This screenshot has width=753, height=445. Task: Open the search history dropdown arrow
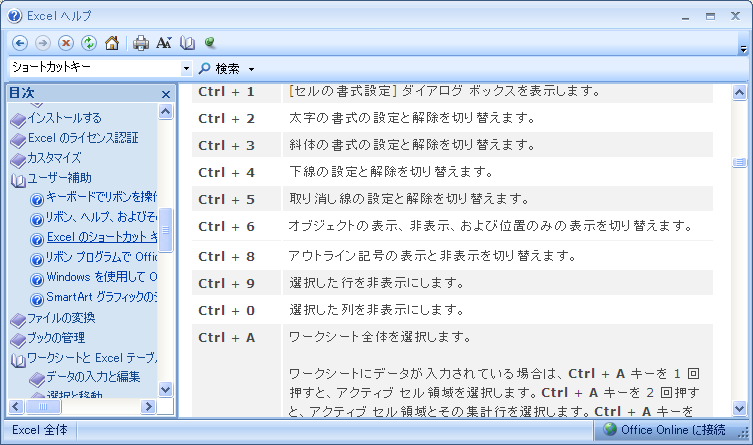click(x=186, y=69)
